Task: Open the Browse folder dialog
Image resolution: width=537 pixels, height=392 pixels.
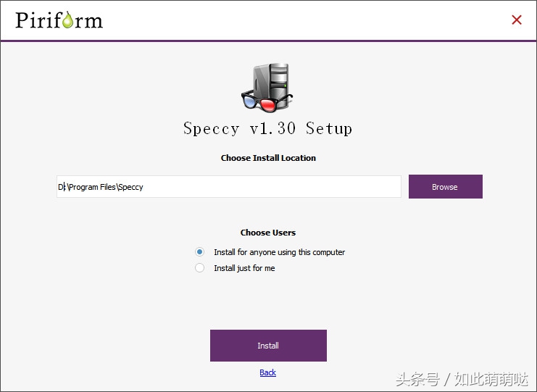Action: [x=445, y=187]
